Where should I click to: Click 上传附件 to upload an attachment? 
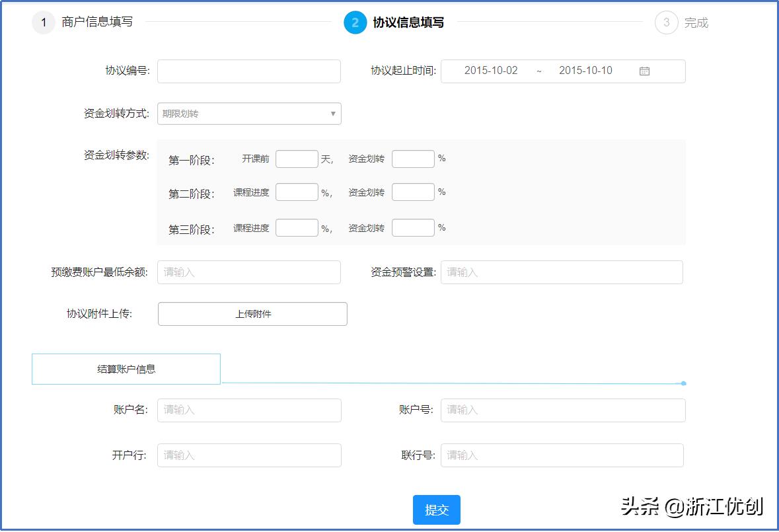tap(252, 313)
